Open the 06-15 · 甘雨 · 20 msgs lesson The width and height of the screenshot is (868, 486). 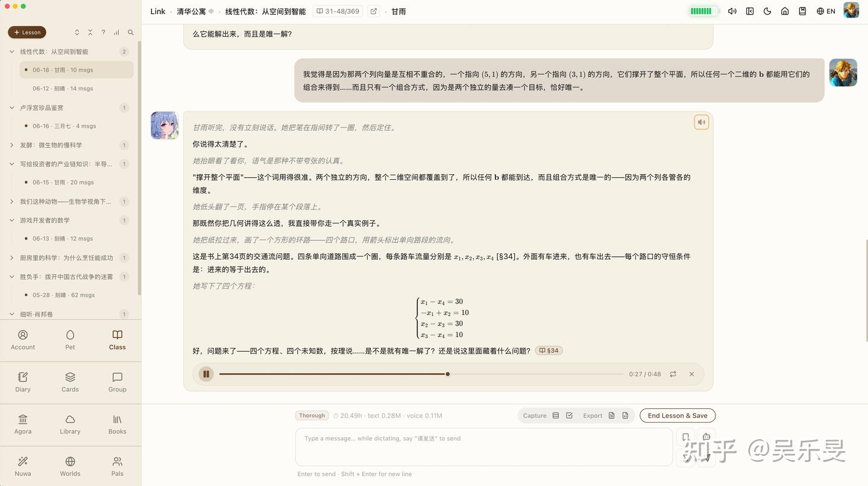click(x=77, y=182)
